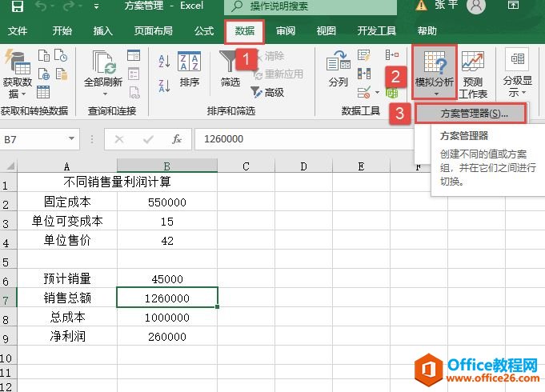
Task: Click From Web globe-document icon
Action: (x=44, y=74)
